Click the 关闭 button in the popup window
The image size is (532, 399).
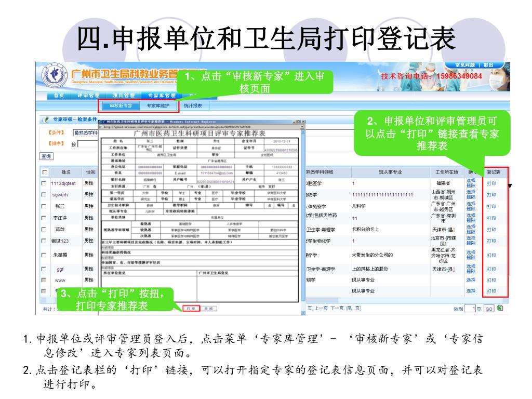coord(209,309)
